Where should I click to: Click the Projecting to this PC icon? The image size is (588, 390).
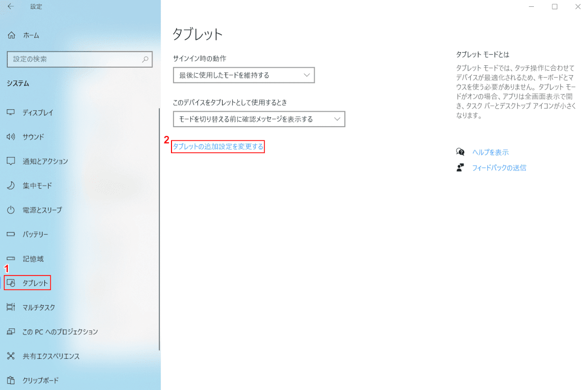[11, 331]
